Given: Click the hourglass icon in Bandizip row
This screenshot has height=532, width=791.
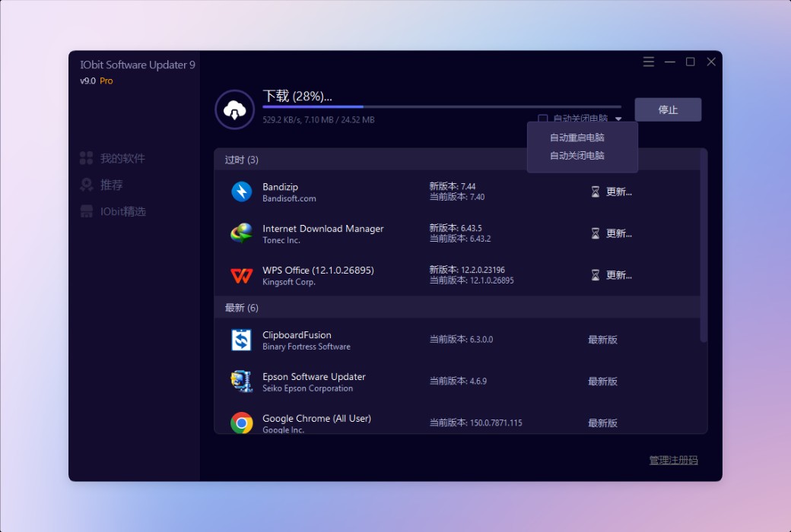Looking at the screenshot, I should click(x=596, y=192).
